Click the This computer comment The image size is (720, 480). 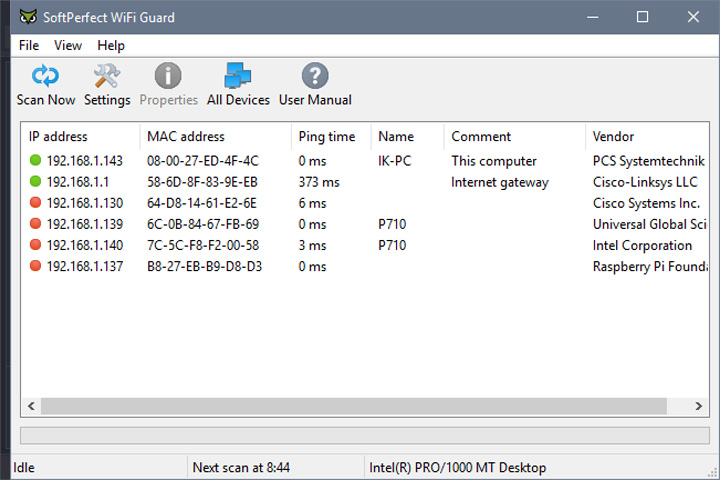click(494, 161)
